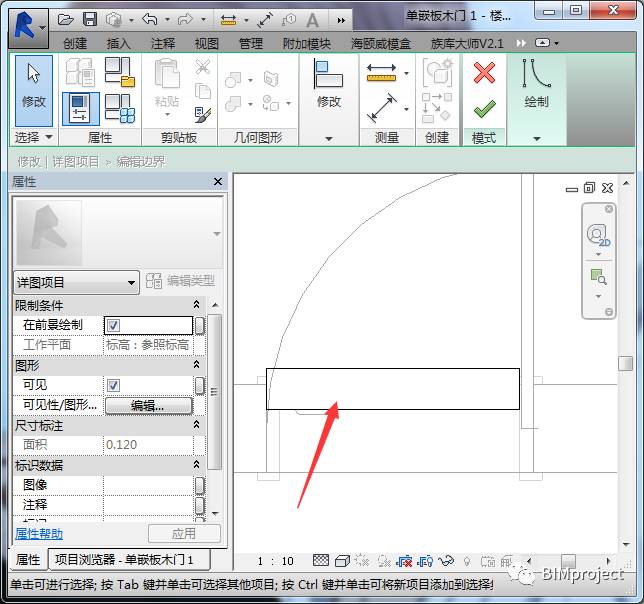This screenshot has width=644, height=604.
Task: Click the '编辑...' visibility graphics button
Action: (x=148, y=406)
